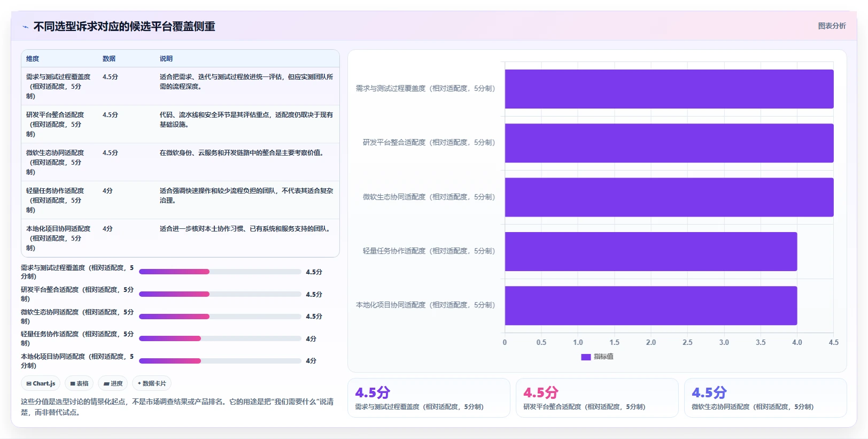The width and height of the screenshot is (868, 439).
Task: Click the 说明 column header
Action: coord(166,59)
